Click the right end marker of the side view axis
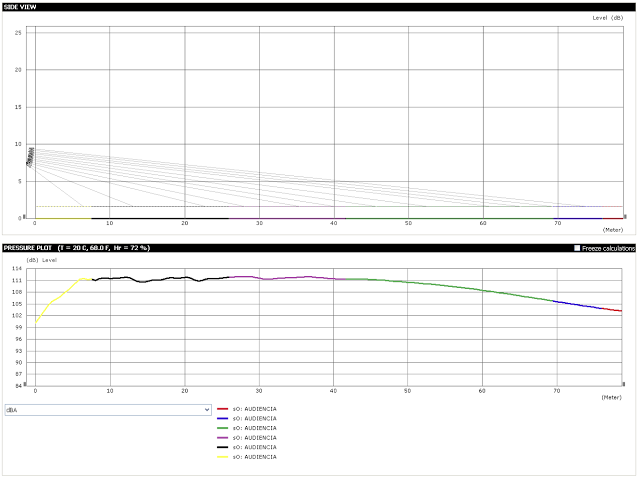Screen dimensions: 640x477 click(x=623, y=216)
